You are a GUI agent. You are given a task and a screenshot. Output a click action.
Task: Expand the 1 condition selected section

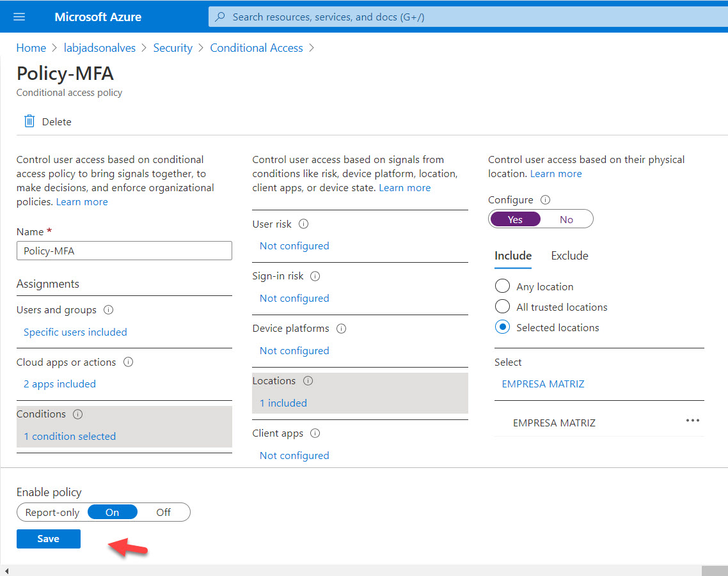click(x=70, y=436)
